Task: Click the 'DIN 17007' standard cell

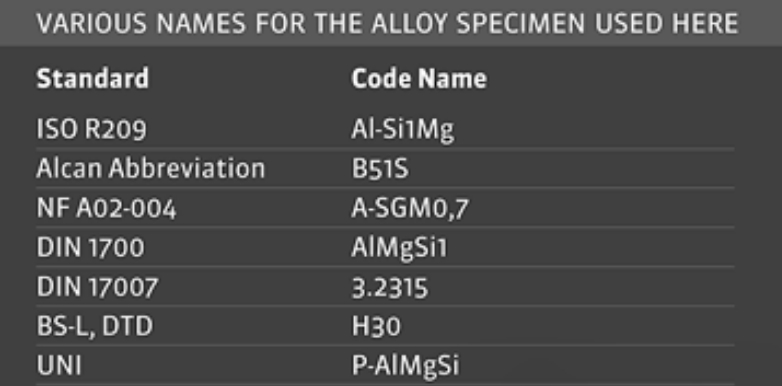Action: click(x=97, y=287)
